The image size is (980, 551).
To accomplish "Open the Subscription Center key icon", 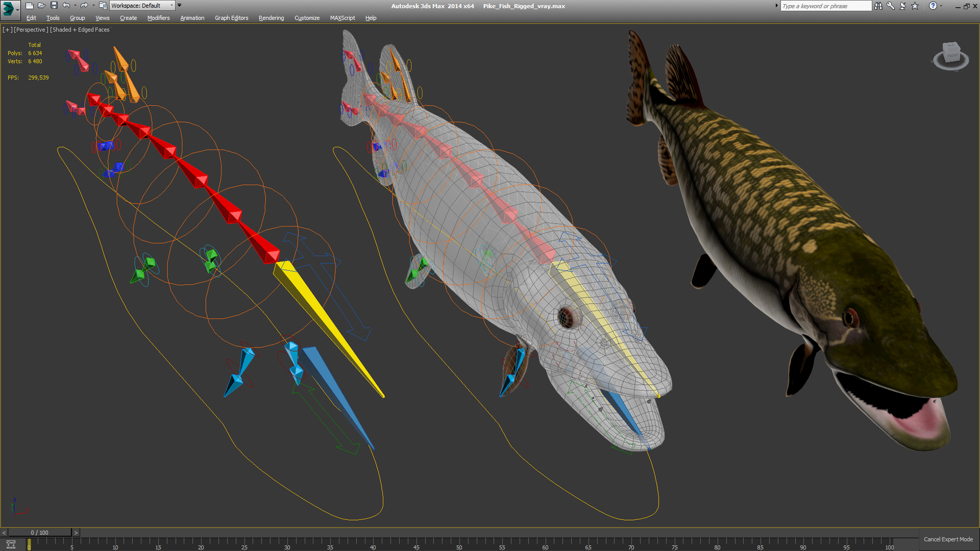I will (x=891, y=6).
